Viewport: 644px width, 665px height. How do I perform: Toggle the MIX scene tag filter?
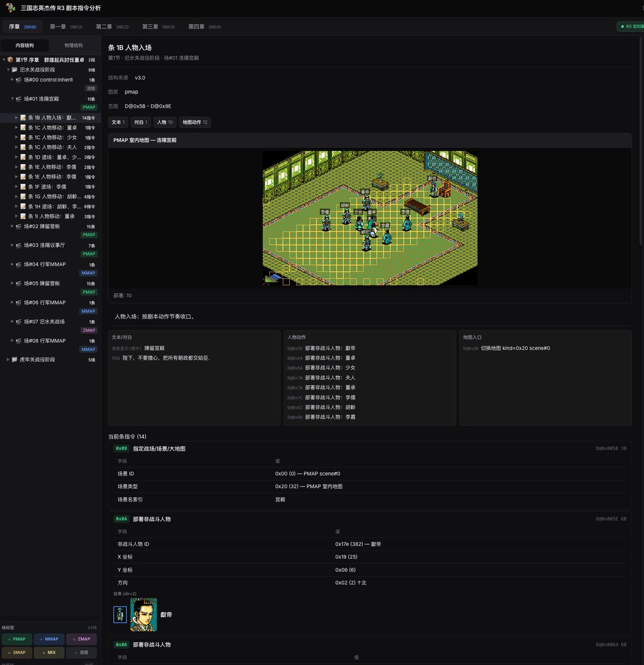point(49,653)
